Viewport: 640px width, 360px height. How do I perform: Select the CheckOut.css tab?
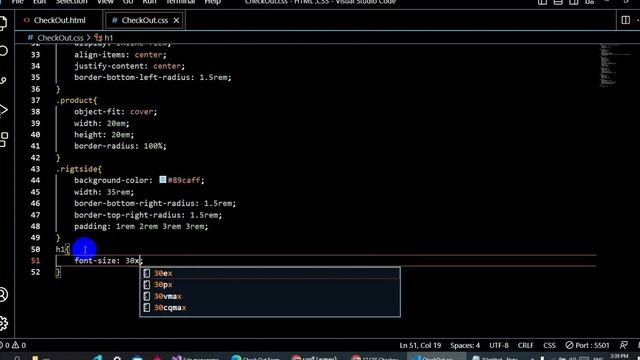144,20
